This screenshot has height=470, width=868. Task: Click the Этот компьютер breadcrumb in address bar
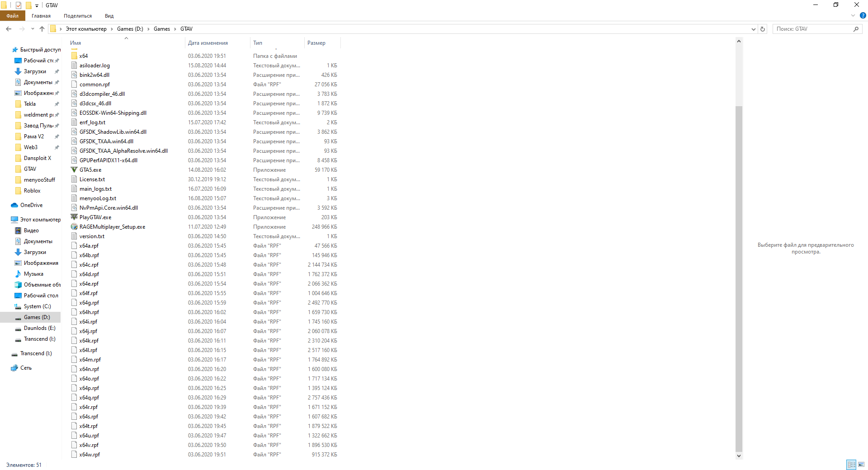click(x=86, y=29)
